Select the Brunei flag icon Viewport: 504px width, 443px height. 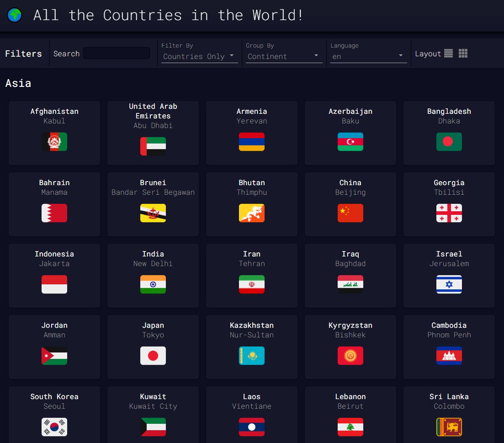click(153, 213)
